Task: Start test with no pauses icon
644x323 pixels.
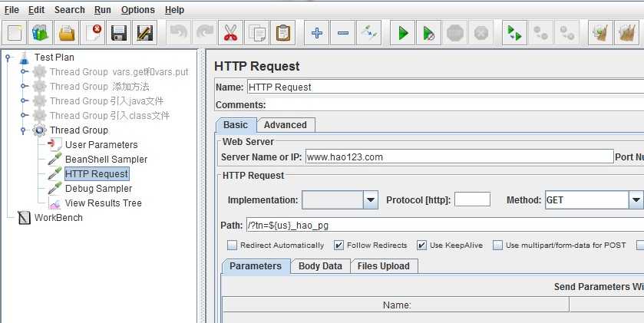Action: (x=428, y=33)
